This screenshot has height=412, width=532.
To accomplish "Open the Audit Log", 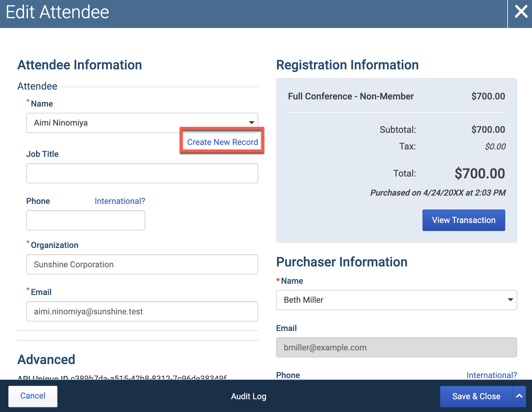I will [x=249, y=396].
